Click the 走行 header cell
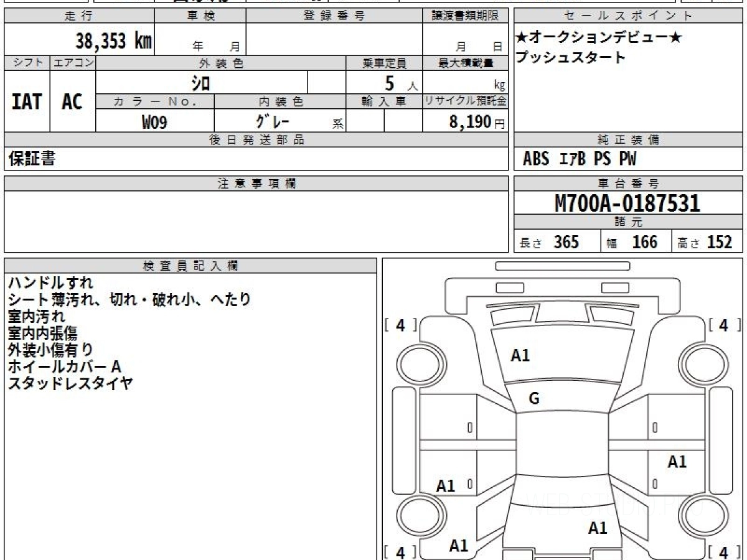 78,16
